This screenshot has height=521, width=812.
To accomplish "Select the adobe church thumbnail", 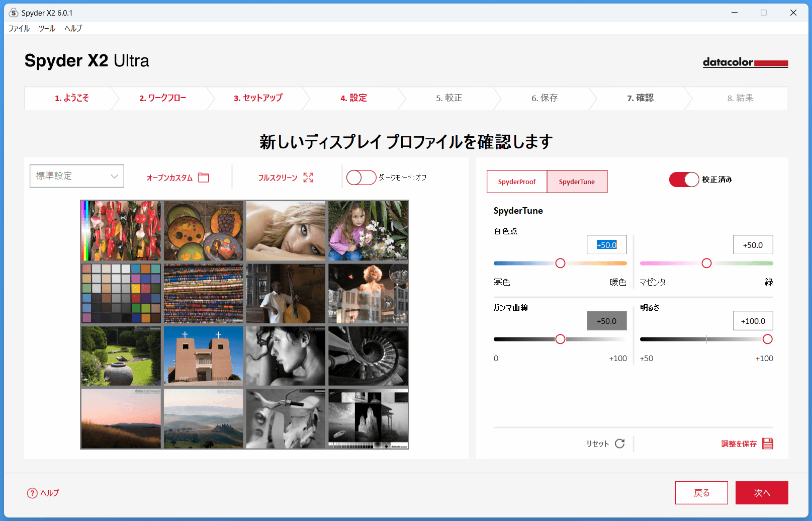I will tap(204, 356).
